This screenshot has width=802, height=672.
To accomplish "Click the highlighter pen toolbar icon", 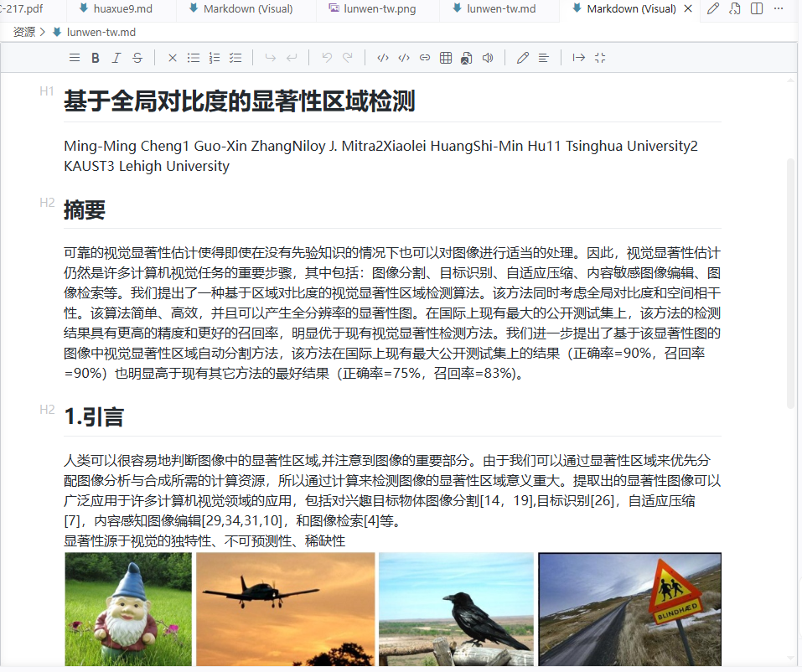I will [x=522, y=58].
